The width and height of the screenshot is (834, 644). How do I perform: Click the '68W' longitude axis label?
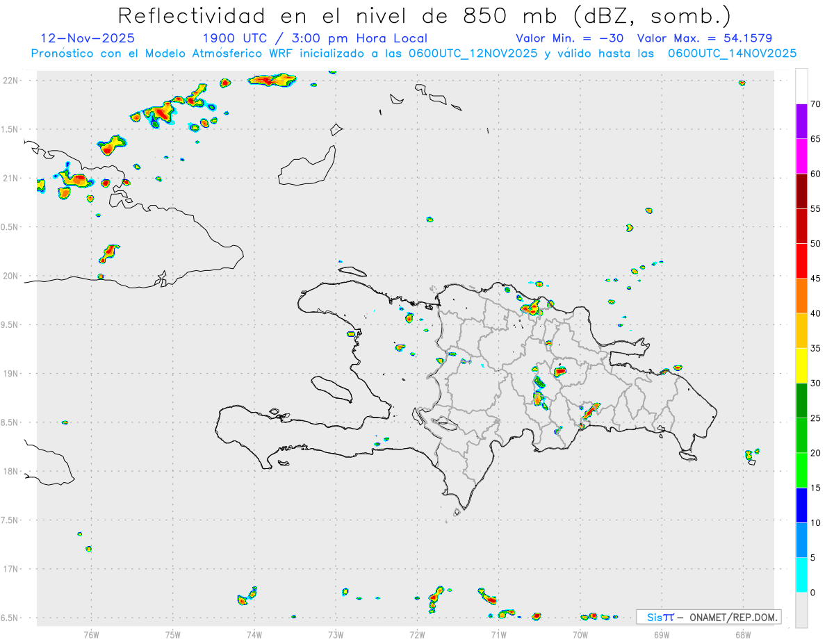click(x=743, y=634)
